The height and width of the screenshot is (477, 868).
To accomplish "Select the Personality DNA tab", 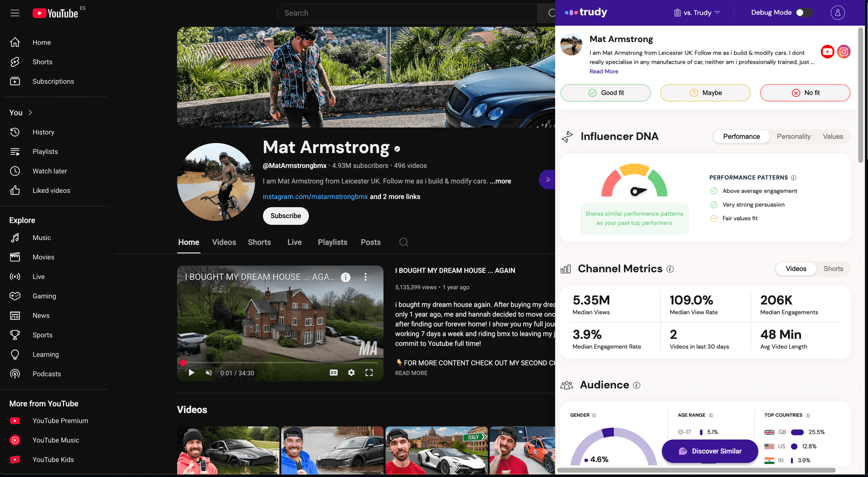I will pyautogui.click(x=793, y=136).
